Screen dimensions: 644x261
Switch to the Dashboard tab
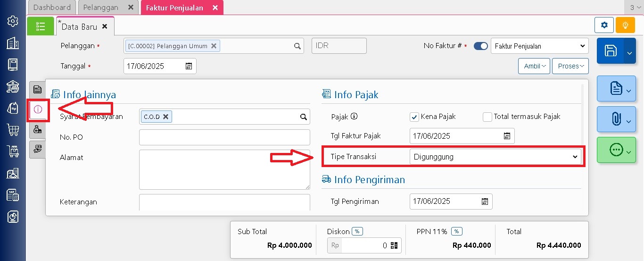click(52, 8)
